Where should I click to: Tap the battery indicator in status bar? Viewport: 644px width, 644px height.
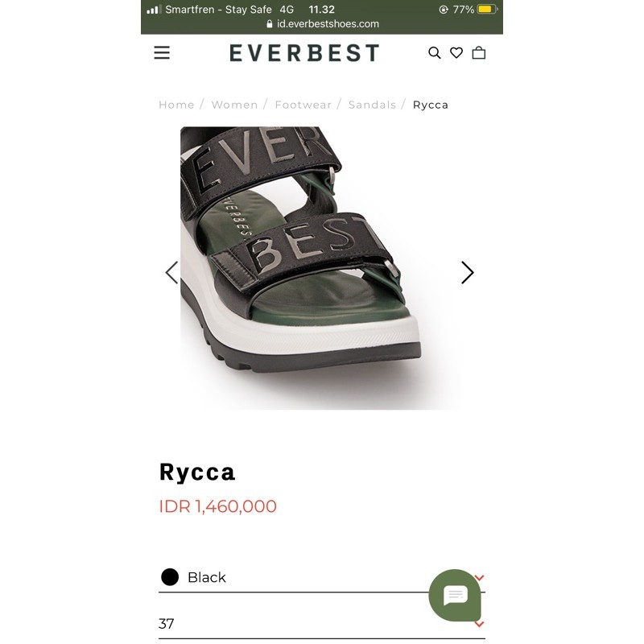[487, 9]
